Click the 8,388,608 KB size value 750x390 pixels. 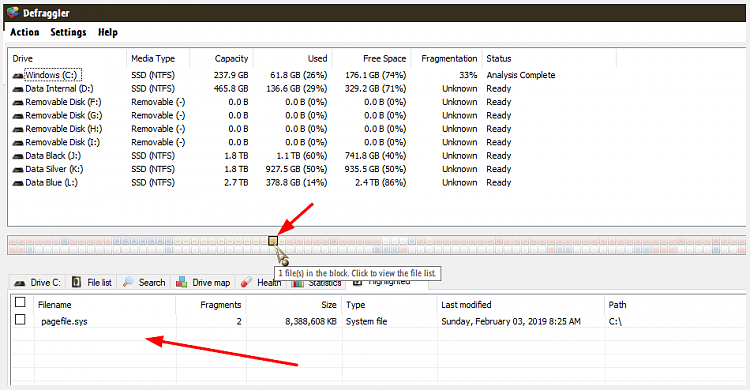(311, 322)
